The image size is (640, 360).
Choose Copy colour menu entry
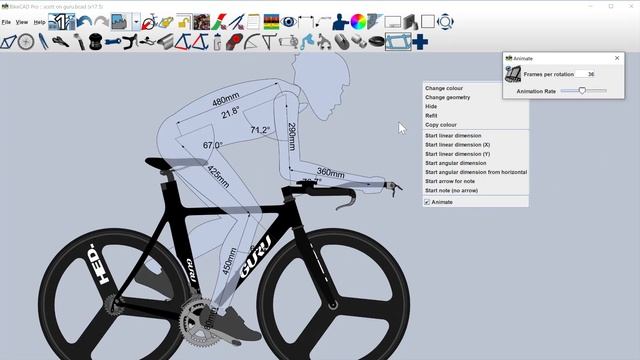click(x=441, y=125)
